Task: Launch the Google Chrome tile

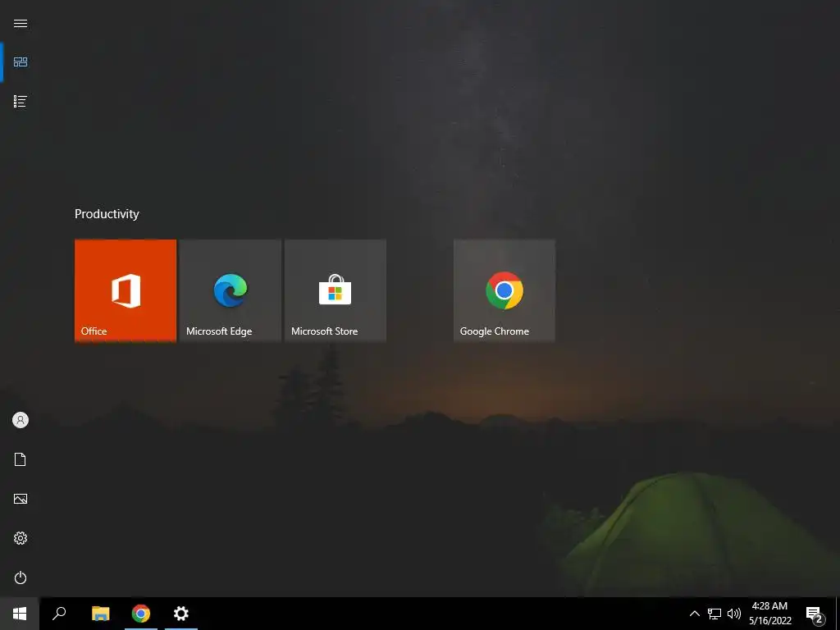Action: [x=504, y=290]
